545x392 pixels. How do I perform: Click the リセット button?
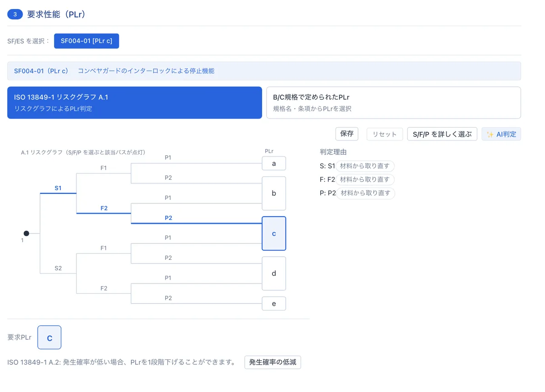(x=385, y=134)
